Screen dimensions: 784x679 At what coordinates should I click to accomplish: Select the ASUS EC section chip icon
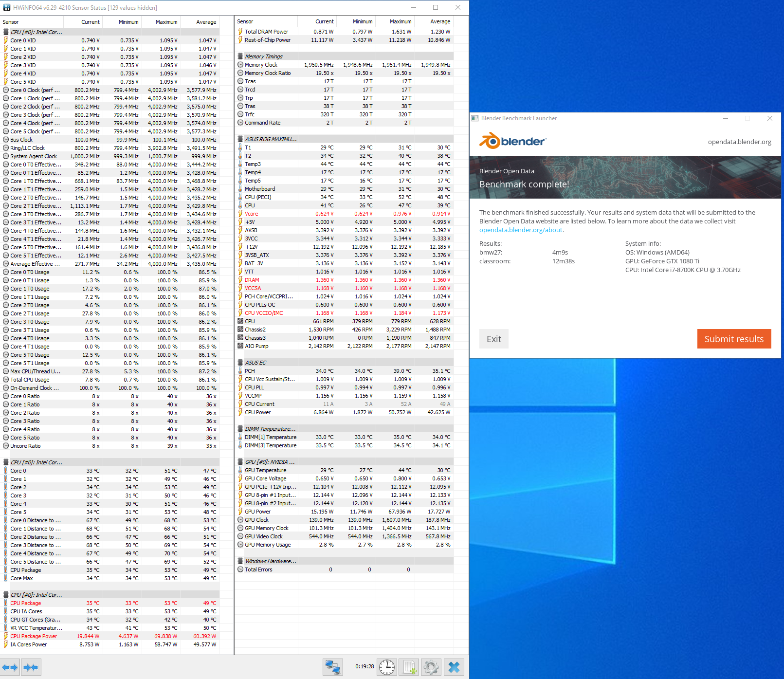click(x=240, y=363)
